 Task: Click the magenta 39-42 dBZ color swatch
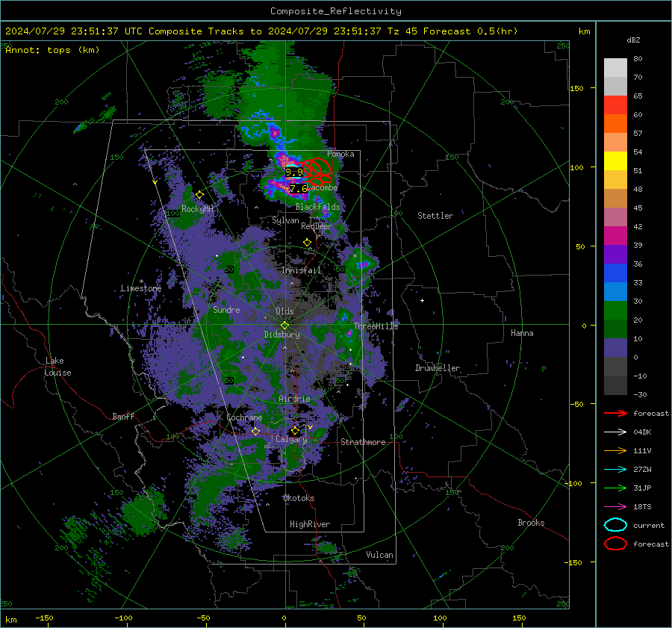615,236
